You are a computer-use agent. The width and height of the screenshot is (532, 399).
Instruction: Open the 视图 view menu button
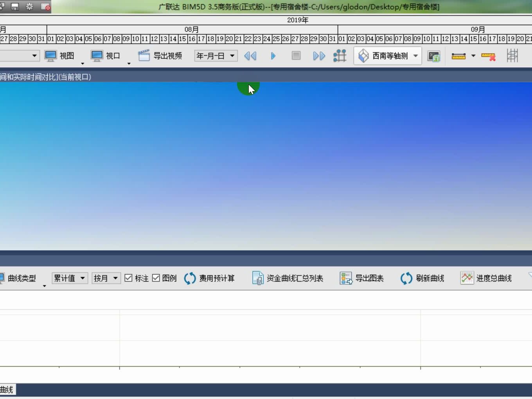(x=59, y=56)
